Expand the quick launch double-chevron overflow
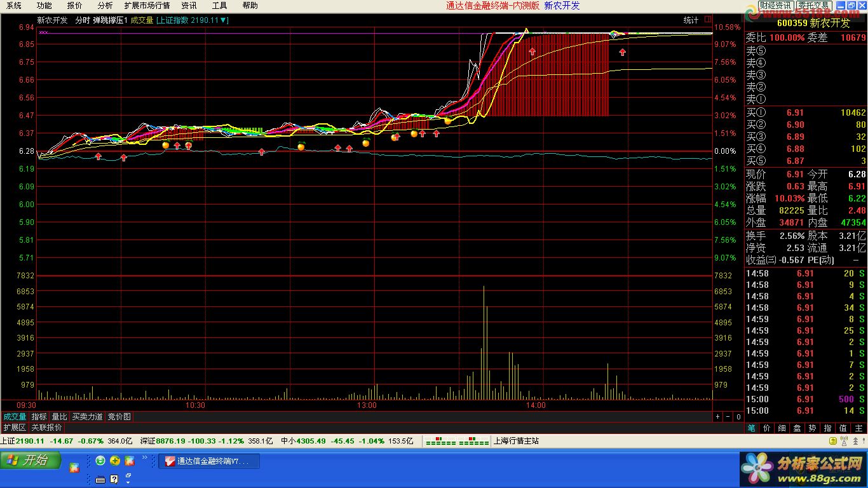Image resolution: width=868 pixels, height=488 pixels. tap(144, 457)
